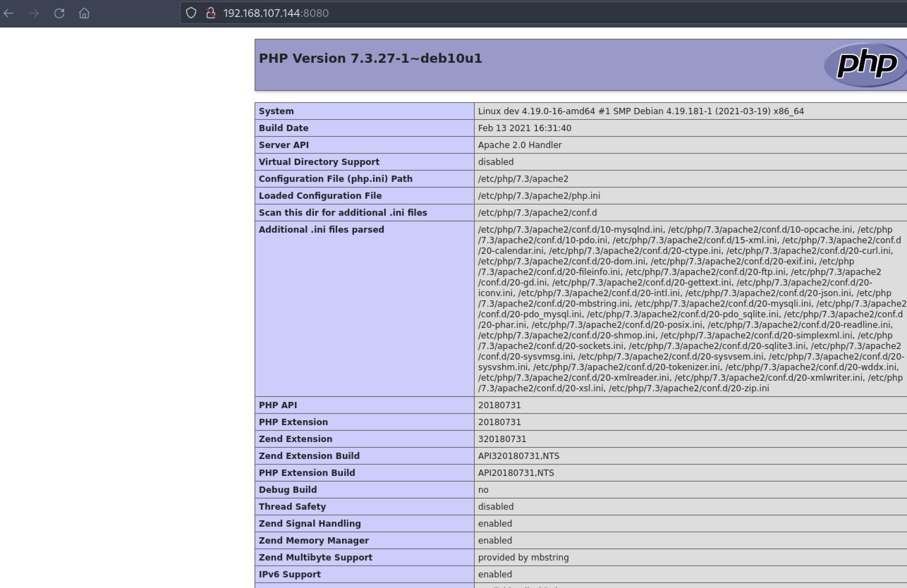Select the Debug Build no value
The width and height of the screenshot is (907, 588).
tap(483, 490)
